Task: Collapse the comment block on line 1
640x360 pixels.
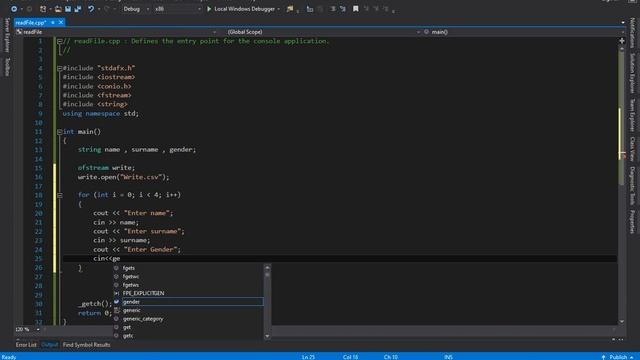Action: (60, 41)
